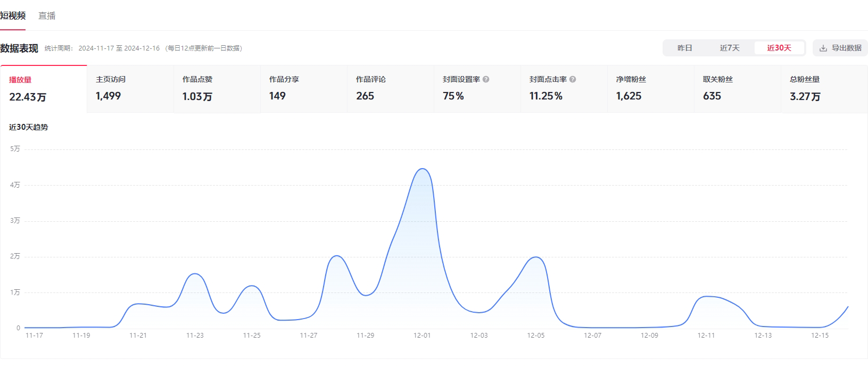Show 取关粉丝 metric trend
The image size is (868, 368).
click(x=738, y=88)
